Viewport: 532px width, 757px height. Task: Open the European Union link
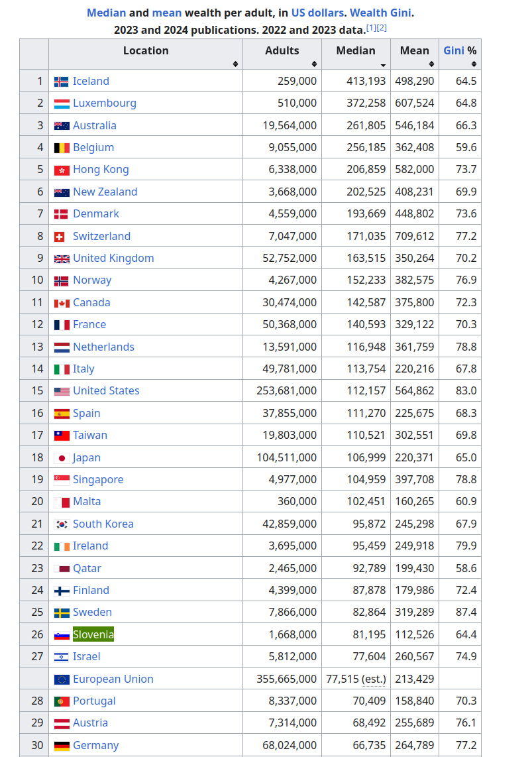click(x=113, y=679)
